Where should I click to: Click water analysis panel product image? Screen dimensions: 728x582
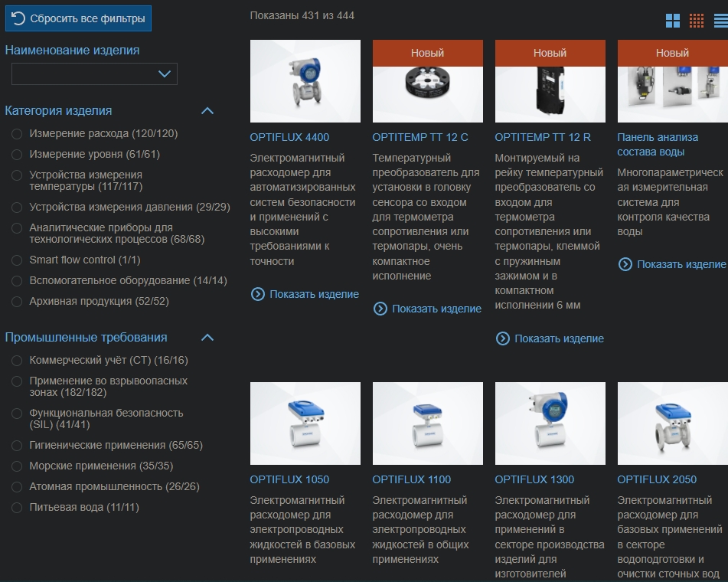(673, 81)
